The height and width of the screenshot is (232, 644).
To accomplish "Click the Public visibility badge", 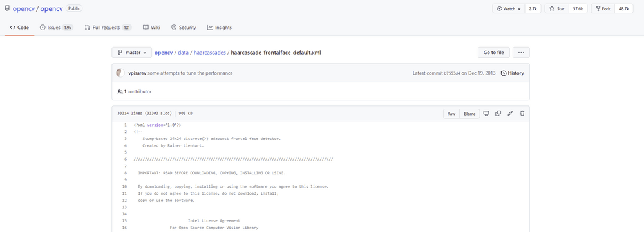I will (74, 8).
